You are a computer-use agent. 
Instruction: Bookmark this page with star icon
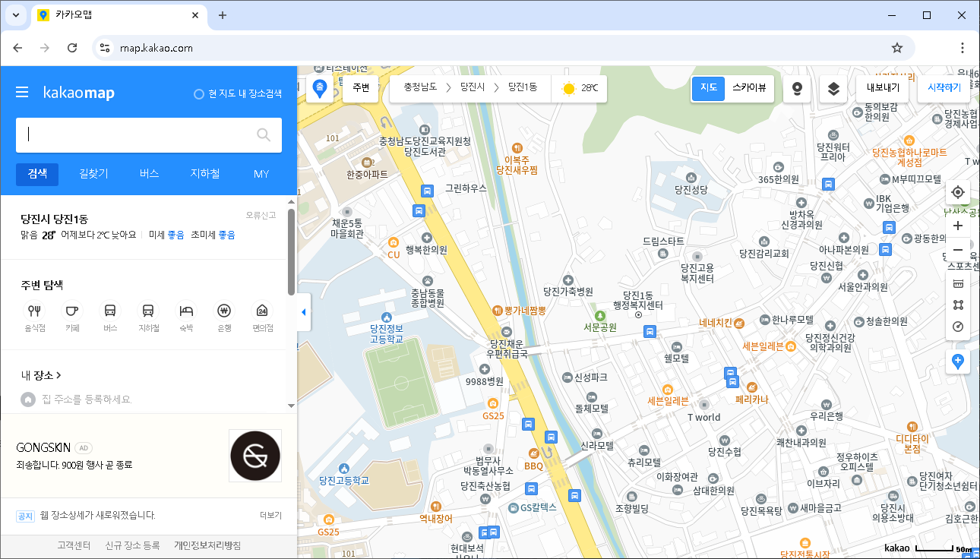896,48
